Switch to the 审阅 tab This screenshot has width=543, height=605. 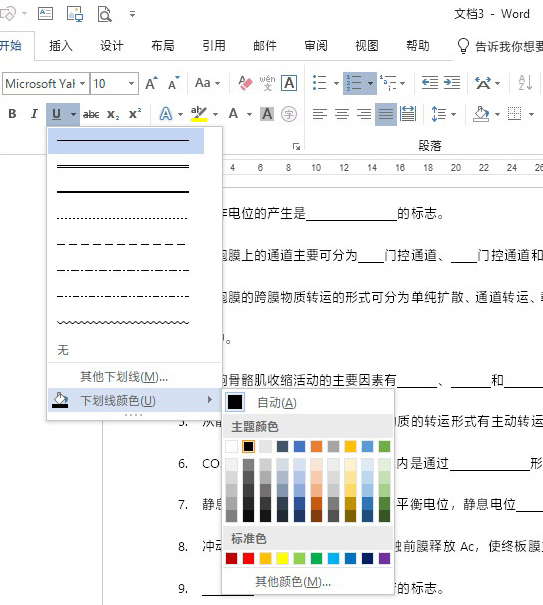[x=316, y=46]
